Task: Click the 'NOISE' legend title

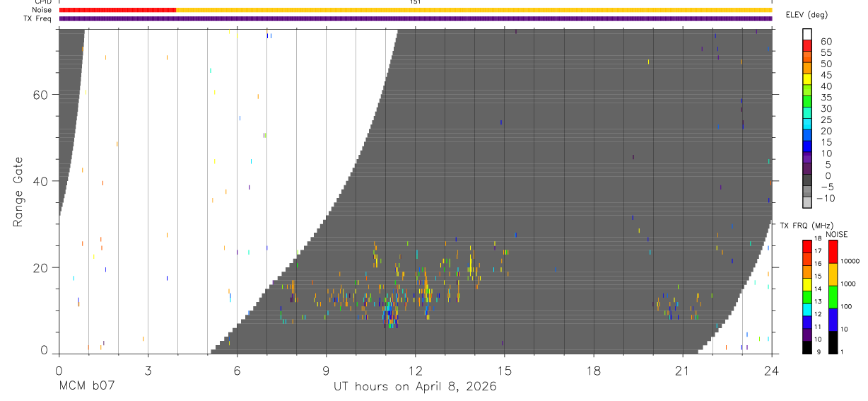Action: [x=838, y=234]
